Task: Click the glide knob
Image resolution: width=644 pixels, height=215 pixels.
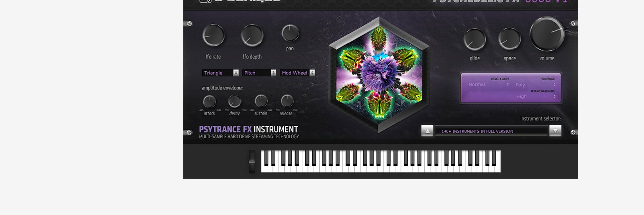Action: (x=475, y=39)
